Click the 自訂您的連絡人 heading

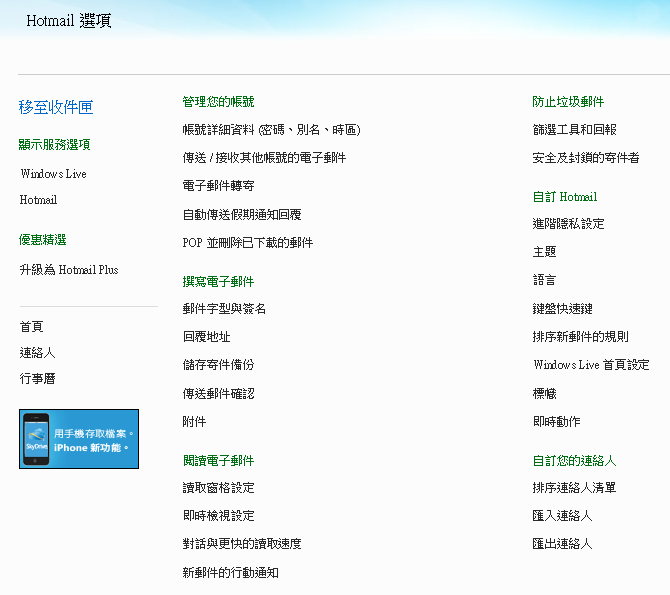point(574,460)
